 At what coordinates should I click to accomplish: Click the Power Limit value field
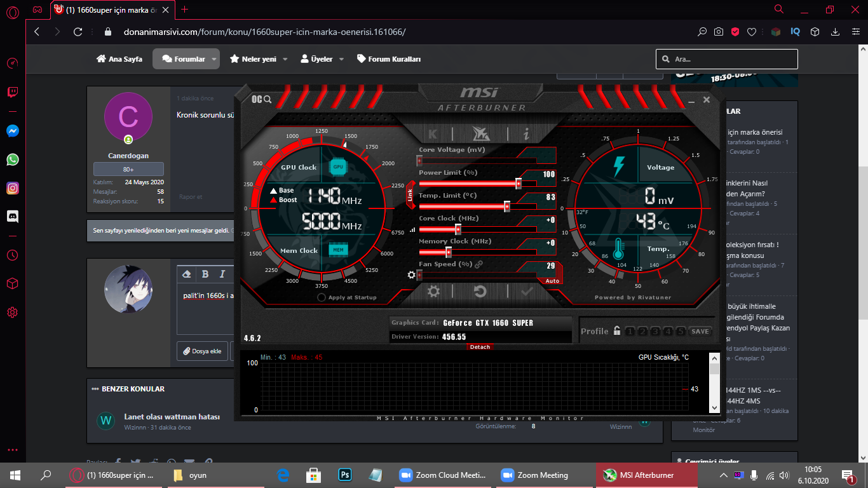point(539,174)
